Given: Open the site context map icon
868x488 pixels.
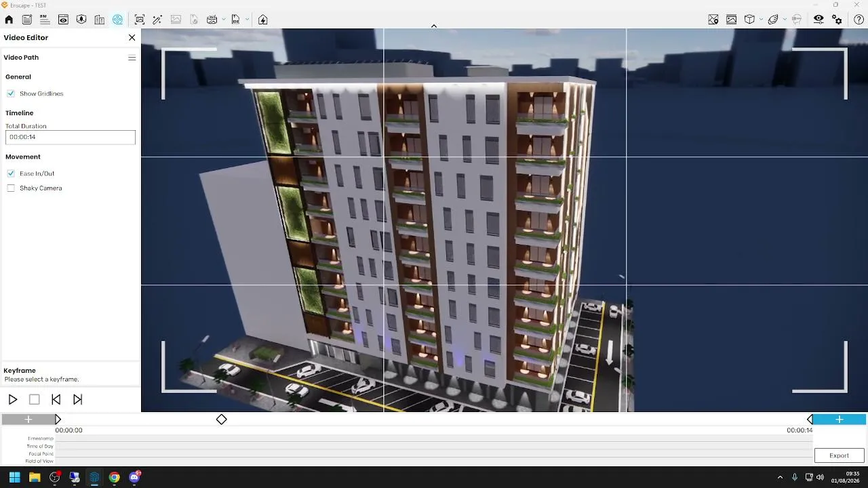Looking at the screenshot, I should point(713,20).
